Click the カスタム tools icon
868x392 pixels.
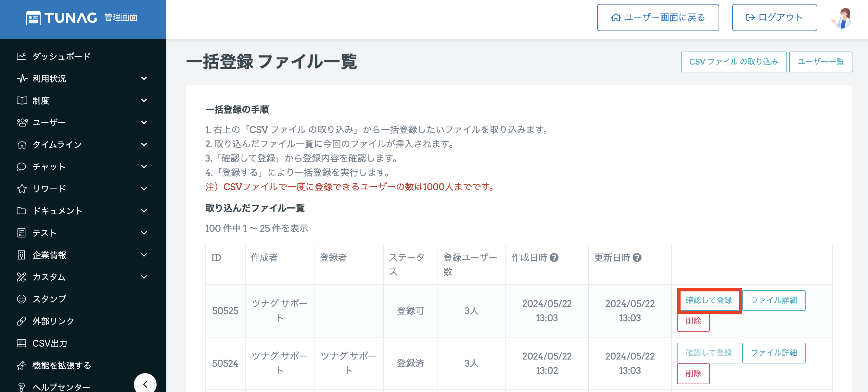[21, 277]
